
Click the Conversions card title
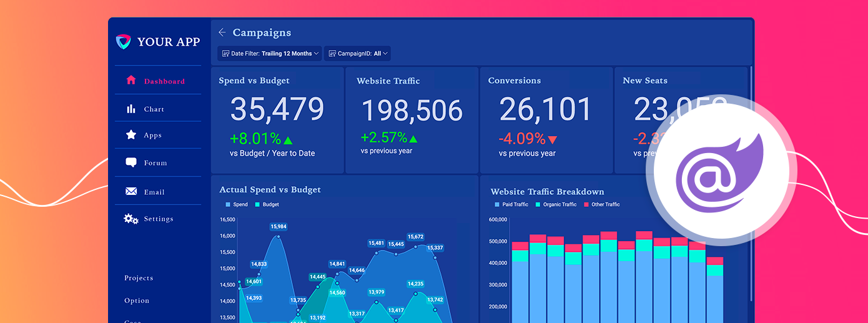tap(515, 81)
